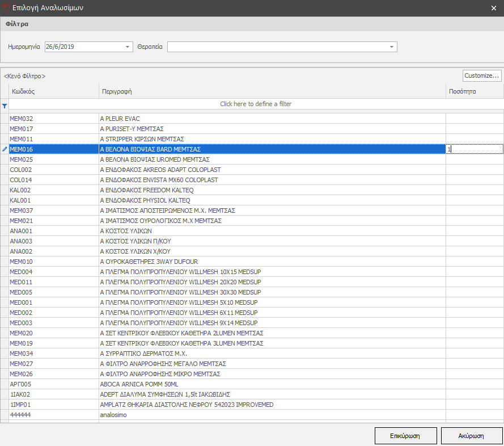Expand the Θεραπεία dropdown list

(392, 47)
